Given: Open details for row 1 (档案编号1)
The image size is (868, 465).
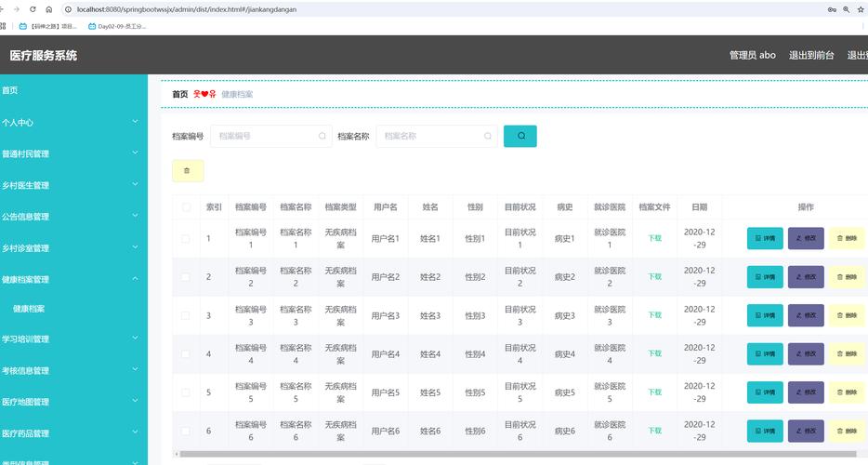Looking at the screenshot, I should coord(765,238).
